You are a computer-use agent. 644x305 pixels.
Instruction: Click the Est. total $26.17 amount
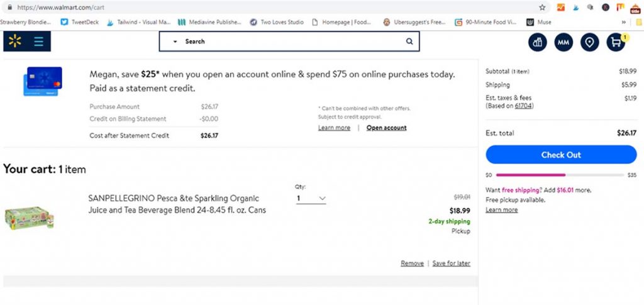(x=627, y=133)
